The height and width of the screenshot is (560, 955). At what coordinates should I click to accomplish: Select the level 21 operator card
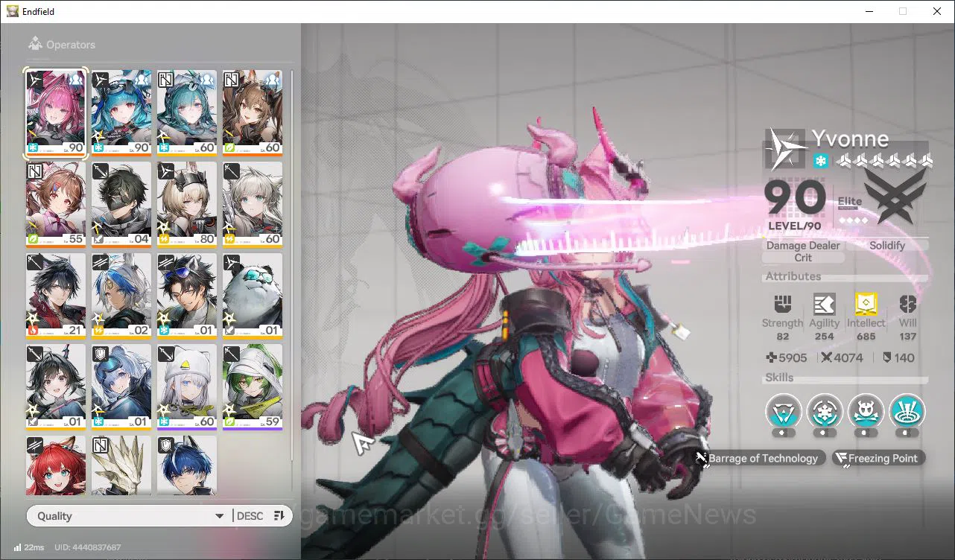[x=56, y=296]
